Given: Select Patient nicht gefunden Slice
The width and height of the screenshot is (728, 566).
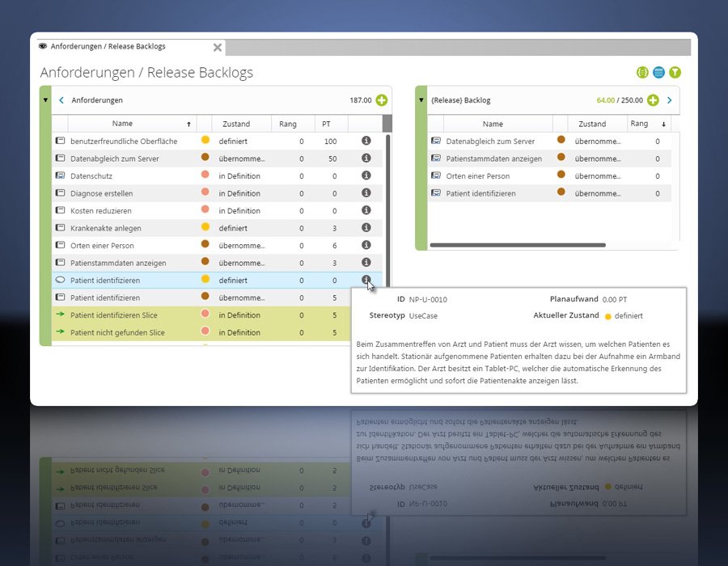Looking at the screenshot, I should pos(117,332).
